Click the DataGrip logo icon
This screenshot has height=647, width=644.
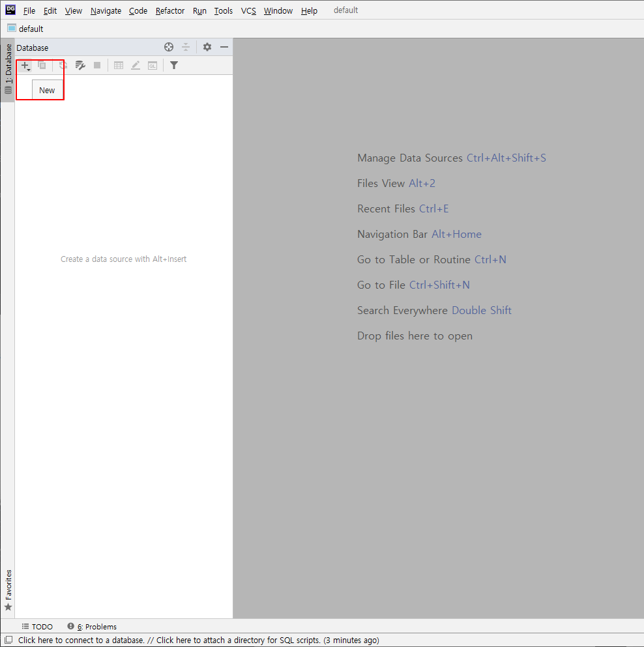[x=10, y=10]
